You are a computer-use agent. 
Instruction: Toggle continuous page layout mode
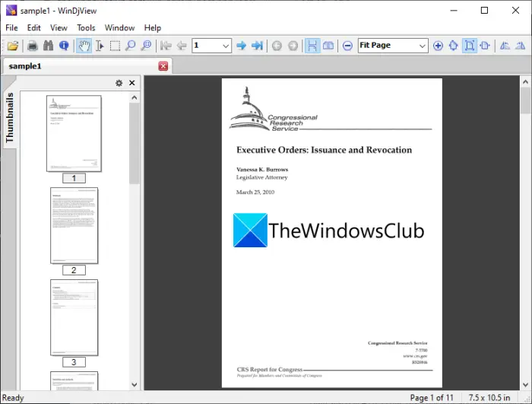point(312,46)
